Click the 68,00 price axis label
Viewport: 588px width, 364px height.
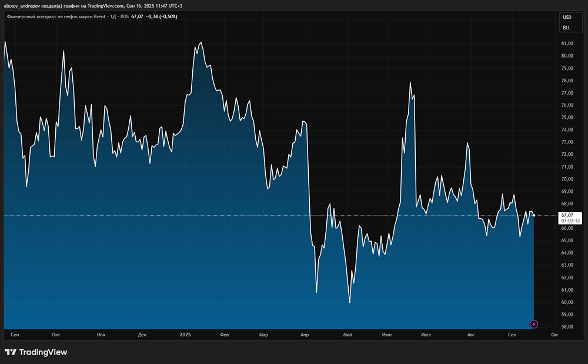[x=567, y=203]
